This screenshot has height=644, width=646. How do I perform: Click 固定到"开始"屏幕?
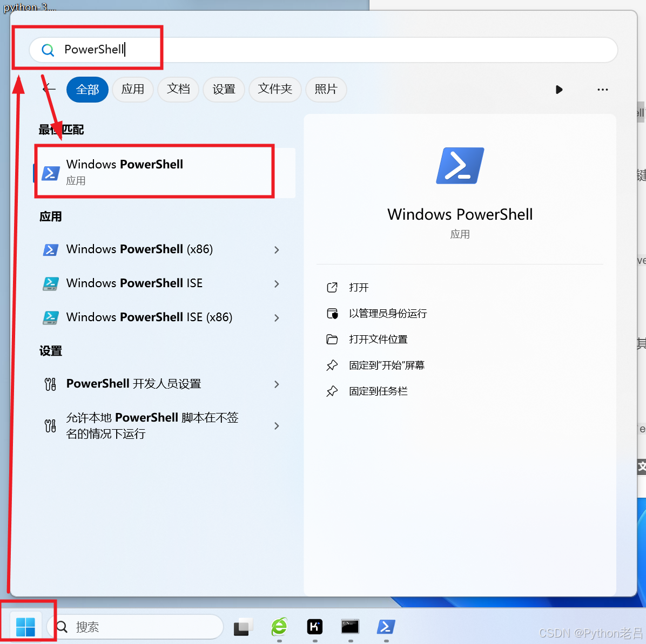pos(386,365)
